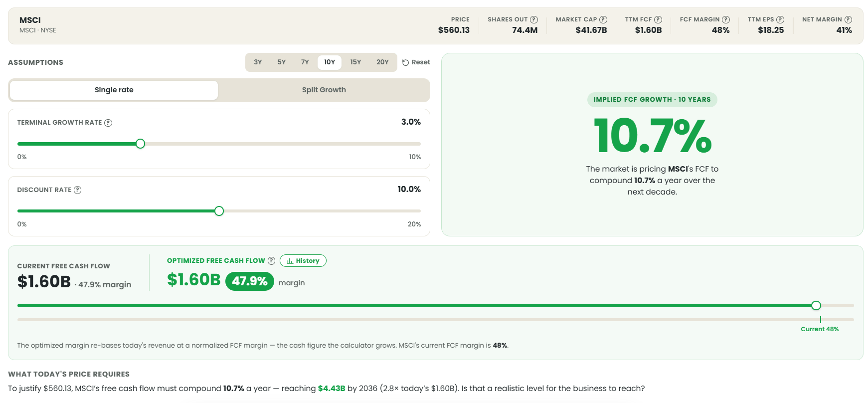Click the '· 47.9% margin' text under Current Free Cash Flow
Viewport: 868px width, 403px height.
103,285
